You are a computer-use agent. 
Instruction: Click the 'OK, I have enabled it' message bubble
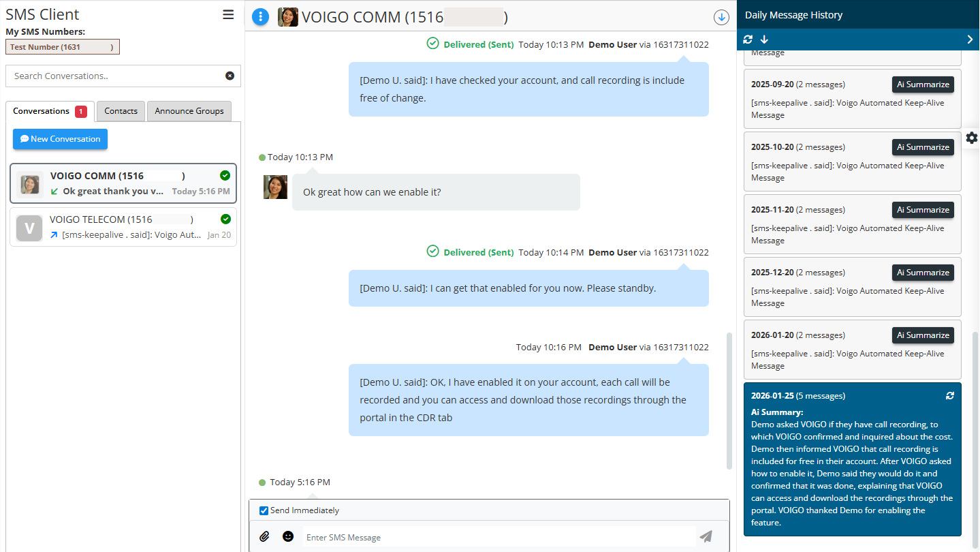point(528,400)
